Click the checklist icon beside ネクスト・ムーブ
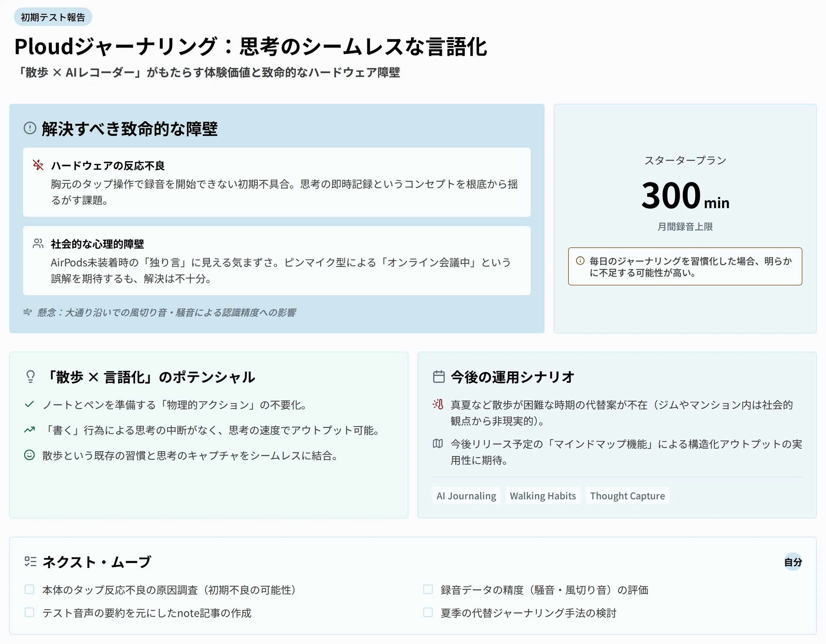 (x=30, y=562)
